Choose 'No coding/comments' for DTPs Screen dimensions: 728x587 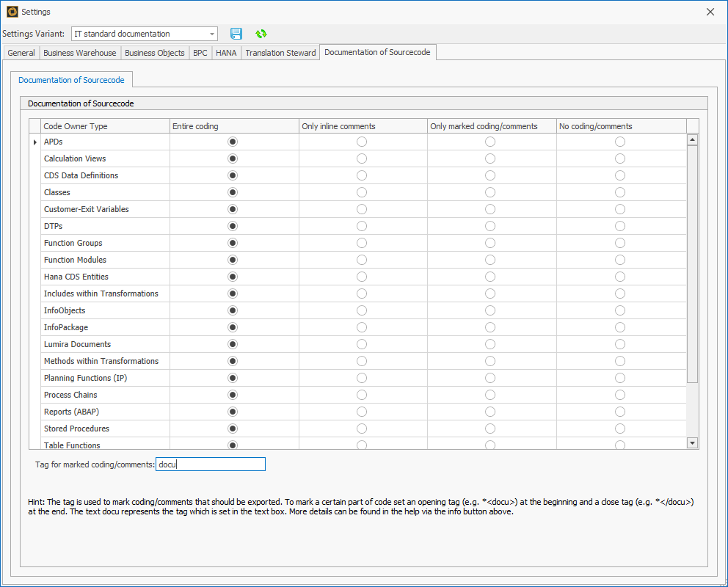pos(619,226)
